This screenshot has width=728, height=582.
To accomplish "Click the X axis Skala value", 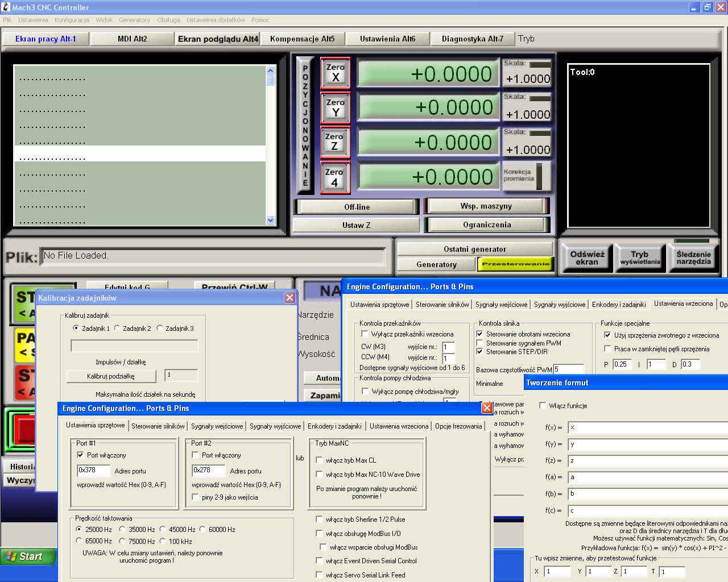I will point(527,79).
